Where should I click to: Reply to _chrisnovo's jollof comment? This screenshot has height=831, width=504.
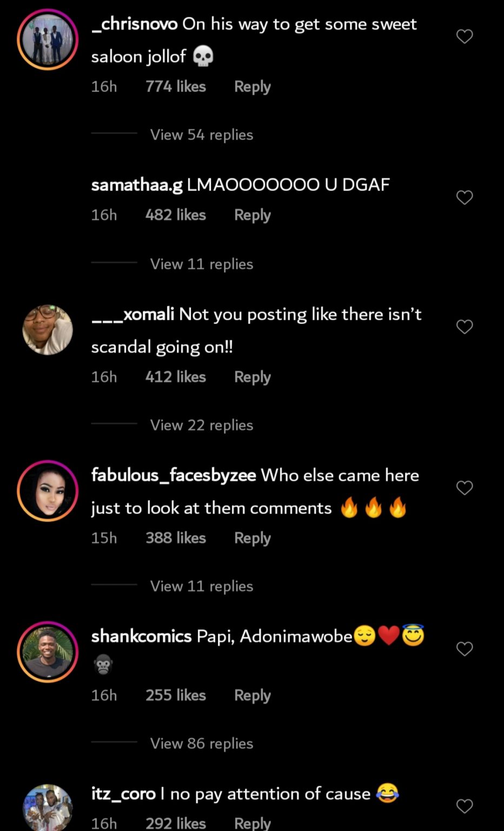click(252, 87)
